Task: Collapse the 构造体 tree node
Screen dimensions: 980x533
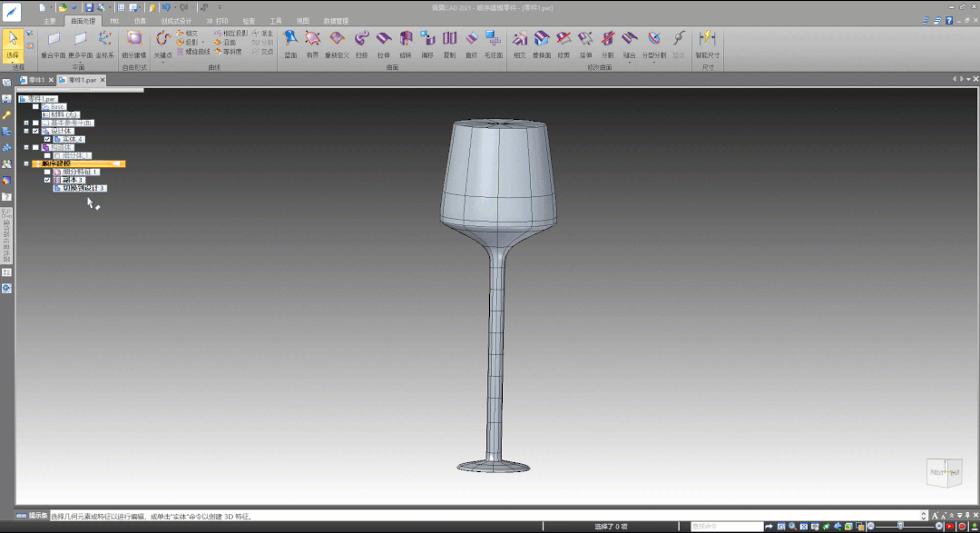Action: [x=26, y=148]
